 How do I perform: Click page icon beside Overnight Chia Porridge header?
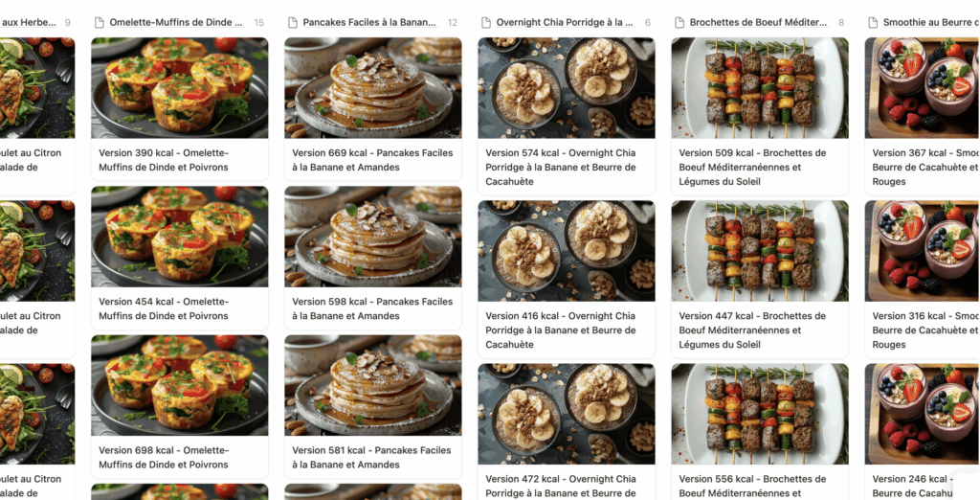485,23
